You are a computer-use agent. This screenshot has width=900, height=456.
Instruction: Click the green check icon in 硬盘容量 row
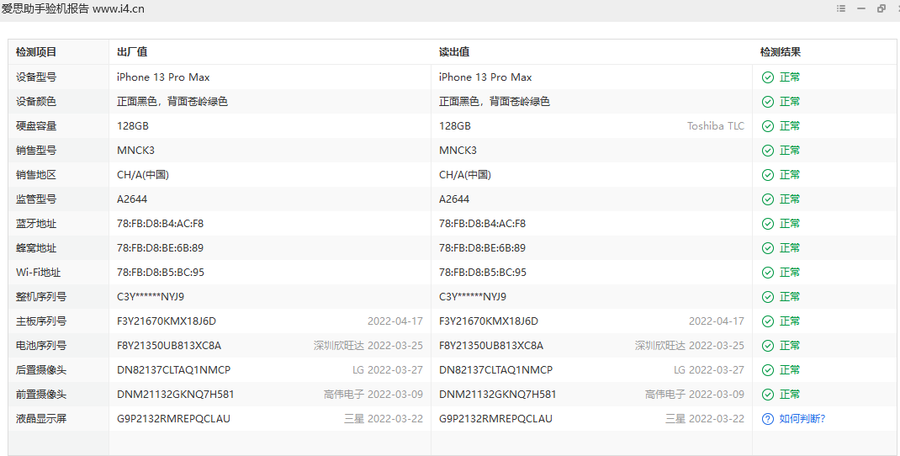pos(767,126)
